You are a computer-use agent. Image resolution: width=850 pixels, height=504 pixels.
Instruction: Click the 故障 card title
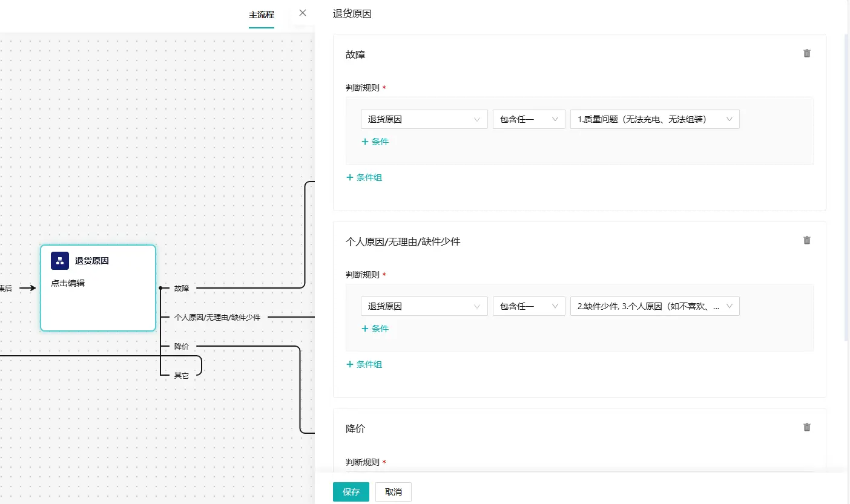(x=355, y=54)
